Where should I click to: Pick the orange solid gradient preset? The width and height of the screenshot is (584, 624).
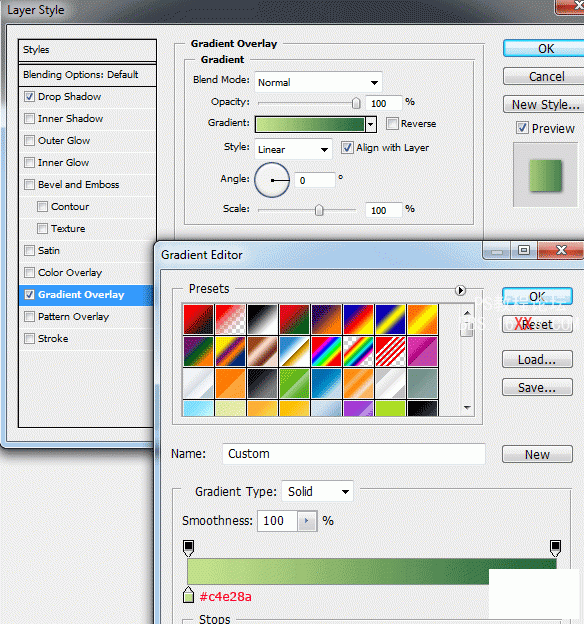click(x=230, y=383)
